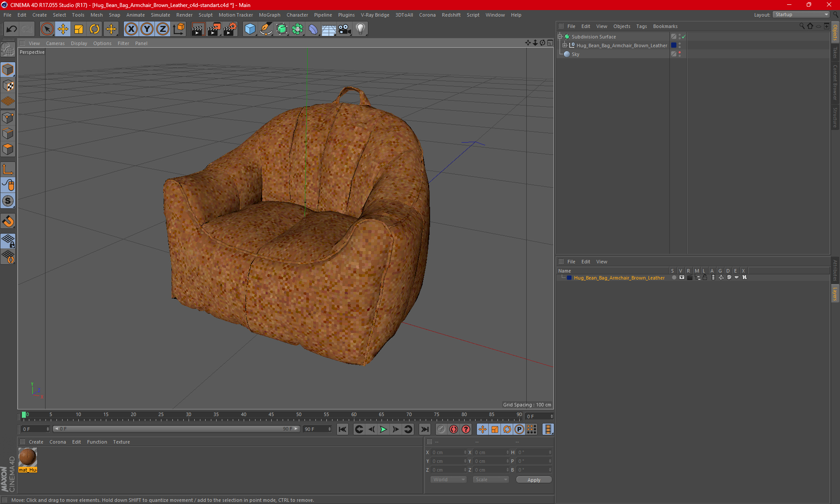This screenshot has width=840, height=504.
Task: Toggle autokeying button
Action: 454,429
